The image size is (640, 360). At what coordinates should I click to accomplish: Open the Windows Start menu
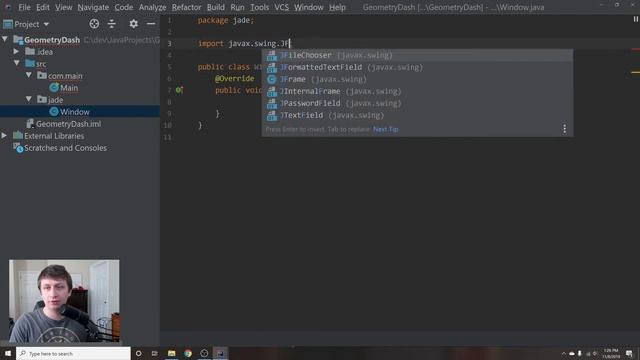[8, 353]
